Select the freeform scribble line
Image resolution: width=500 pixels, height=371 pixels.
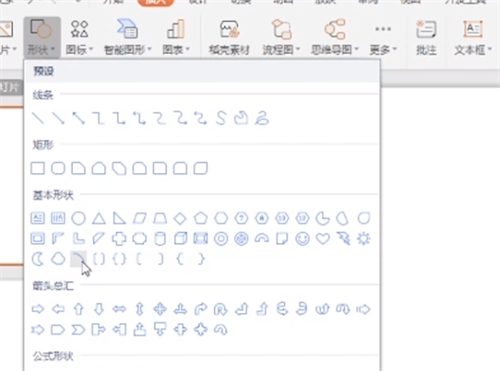(x=262, y=118)
